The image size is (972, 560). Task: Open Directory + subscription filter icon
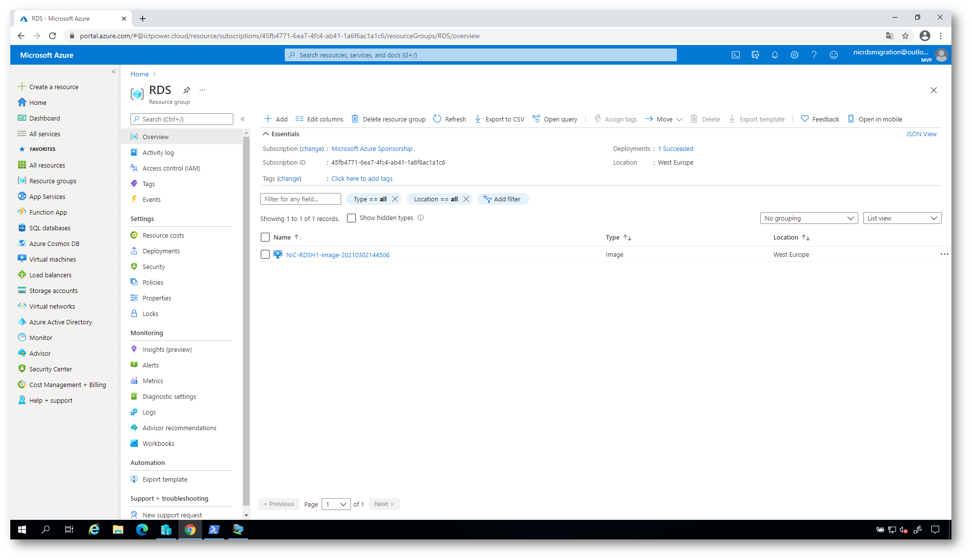[755, 55]
